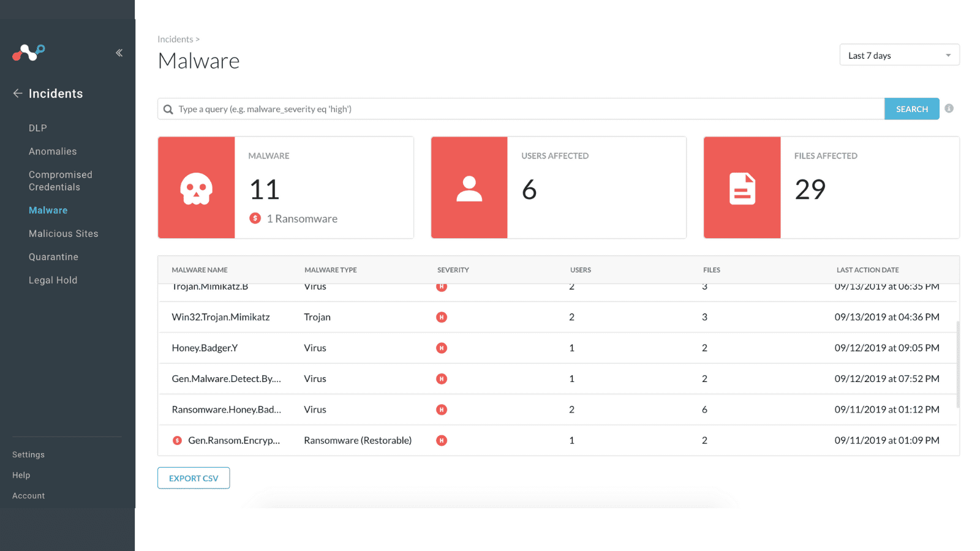Open Malicious Sites section
Viewport: 980px width, 551px height.
[63, 233]
